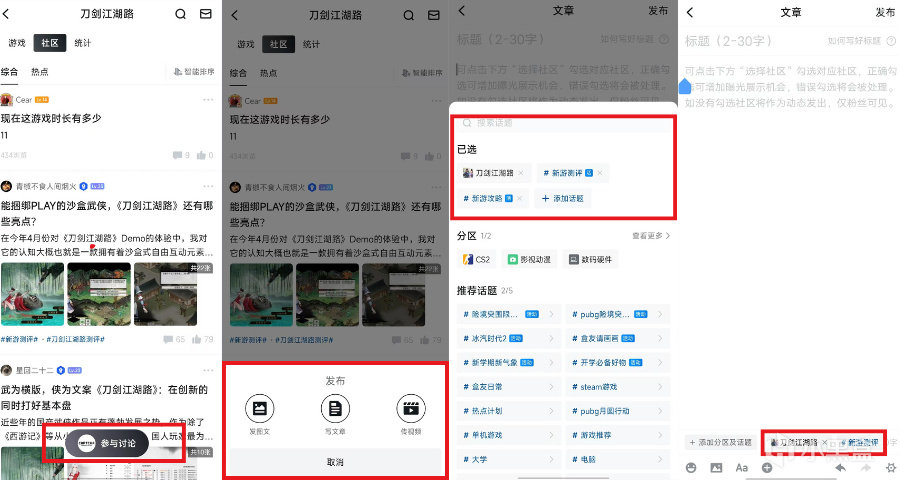Open the 如何写好标题 help link in the undimmed editor
900x480 pixels.
click(x=862, y=41)
